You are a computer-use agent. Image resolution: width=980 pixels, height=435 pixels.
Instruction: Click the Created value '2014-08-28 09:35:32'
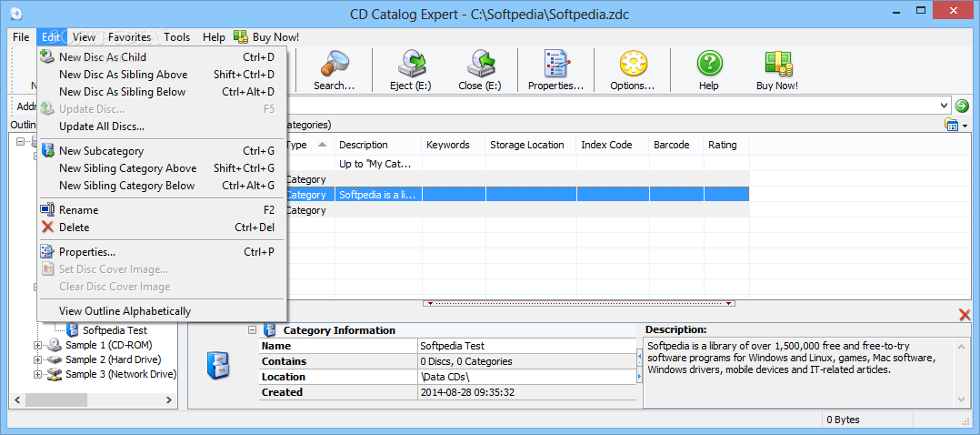click(467, 392)
